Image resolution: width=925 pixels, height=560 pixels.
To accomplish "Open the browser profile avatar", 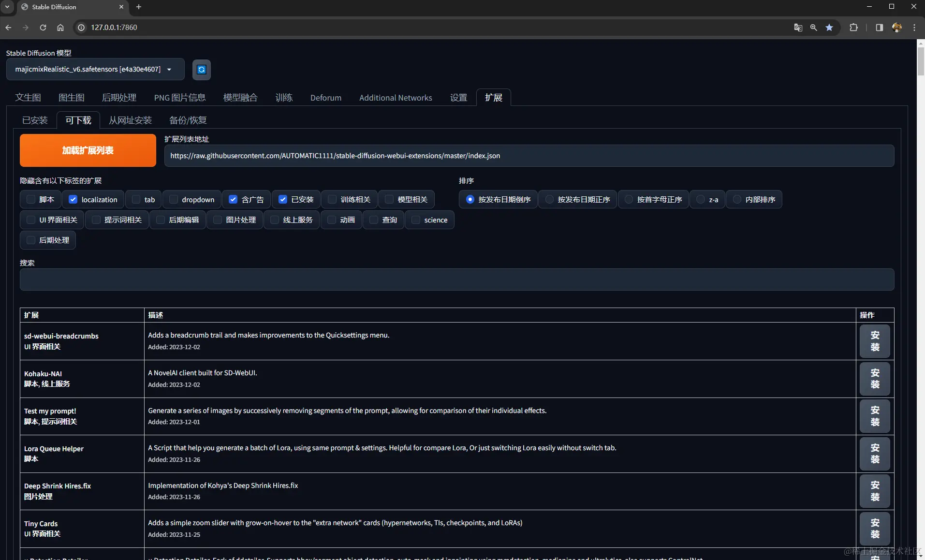I will (897, 28).
